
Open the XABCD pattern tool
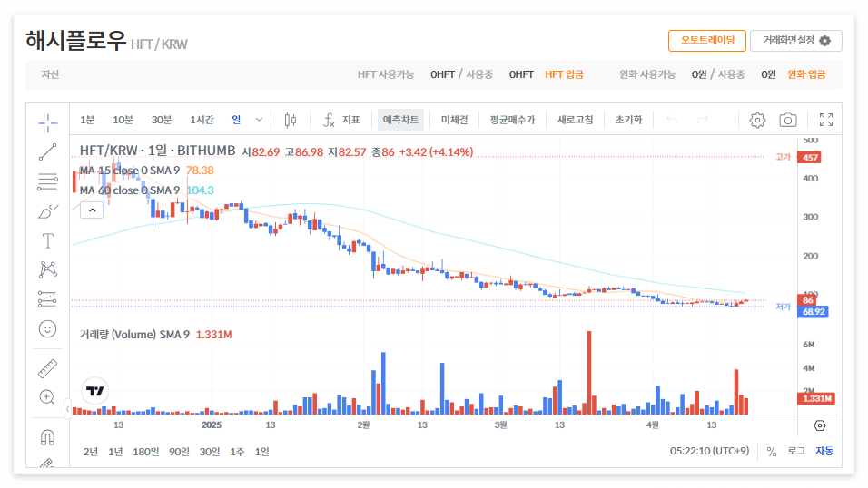pyautogui.click(x=47, y=269)
